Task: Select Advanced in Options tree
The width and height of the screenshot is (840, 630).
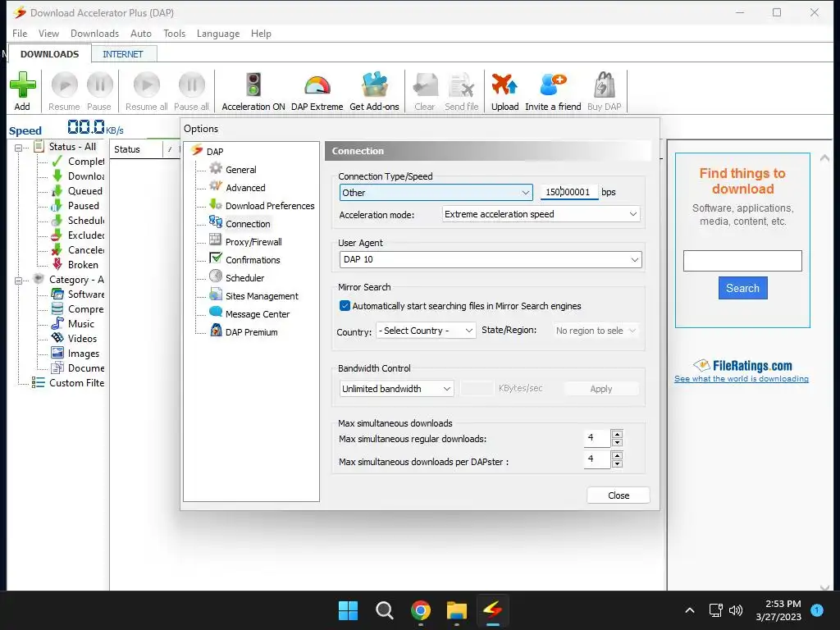Action: point(245,188)
